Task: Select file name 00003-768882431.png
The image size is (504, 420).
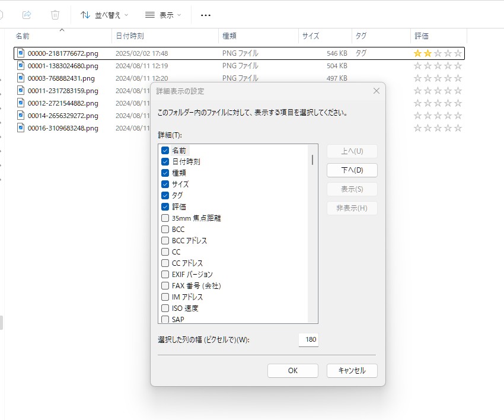Action: [x=61, y=78]
